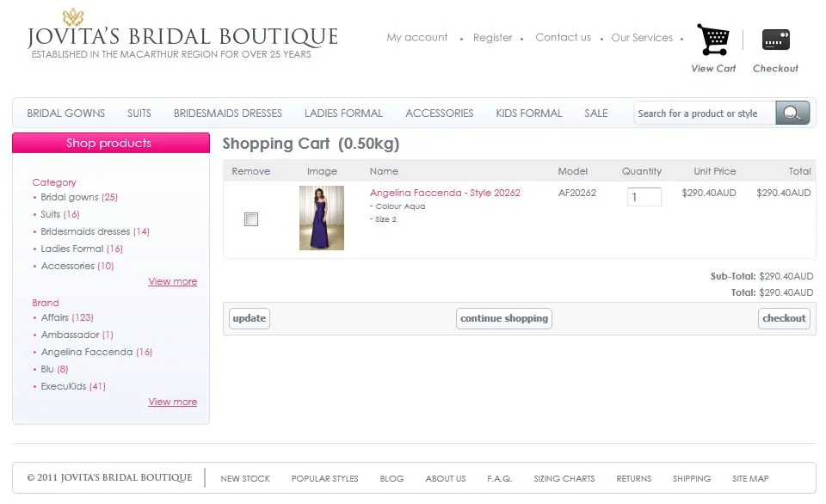Open the Accessories menu item
Screen dimensions: 826x504
pos(440,114)
